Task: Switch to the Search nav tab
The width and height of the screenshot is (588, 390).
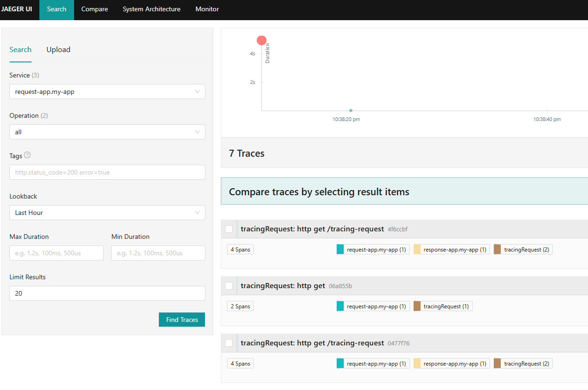Action: pos(57,9)
